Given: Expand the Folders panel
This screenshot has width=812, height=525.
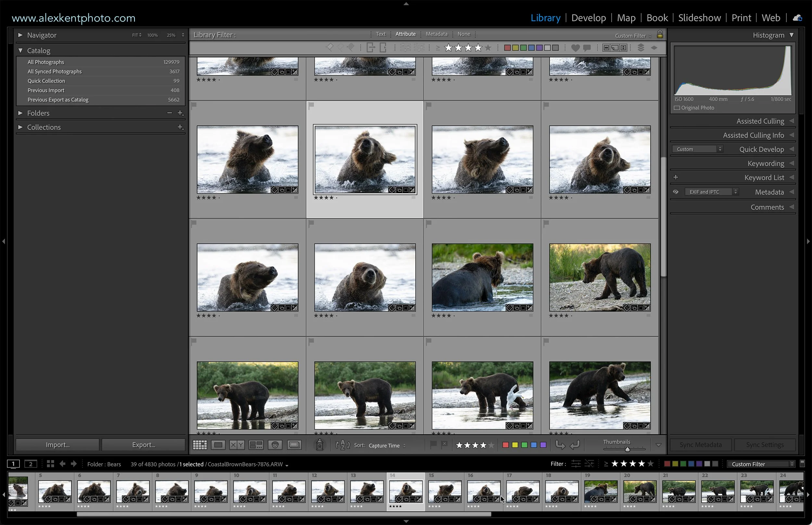Looking at the screenshot, I should point(20,113).
